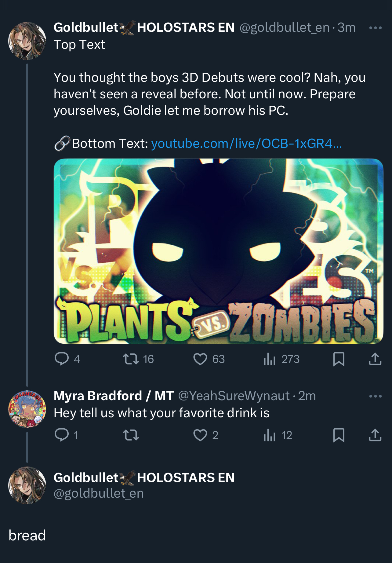Like Myra Bradford's favorite drink reply
392x563 pixels.
coord(200,435)
